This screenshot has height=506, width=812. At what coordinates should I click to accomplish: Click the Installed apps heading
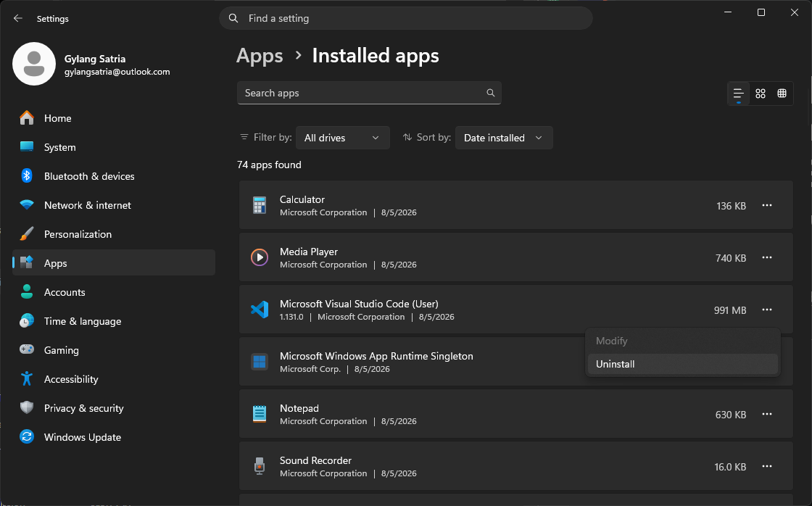[376, 56]
